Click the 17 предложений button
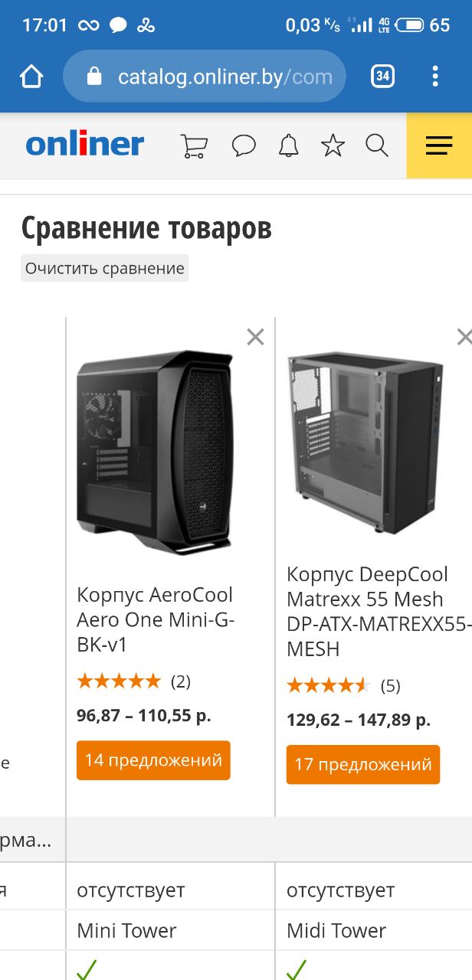Screen dimensions: 472x980 pyautogui.click(x=363, y=764)
